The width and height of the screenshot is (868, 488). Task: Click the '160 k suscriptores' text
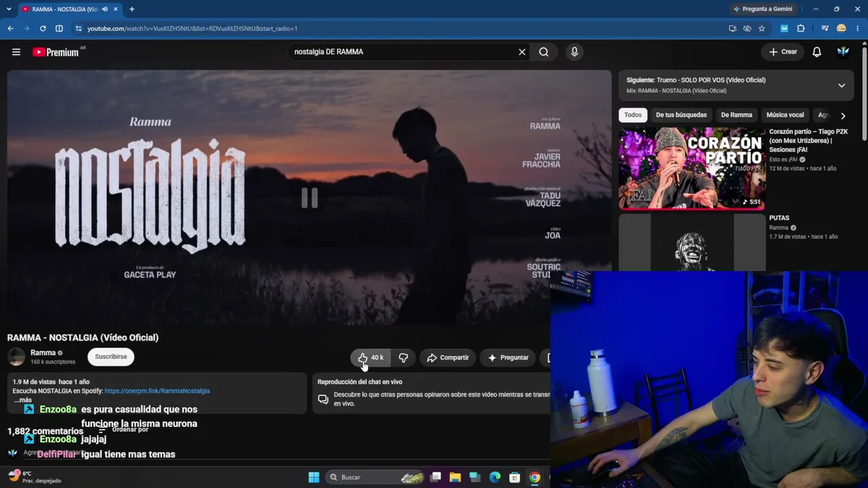(53, 362)
